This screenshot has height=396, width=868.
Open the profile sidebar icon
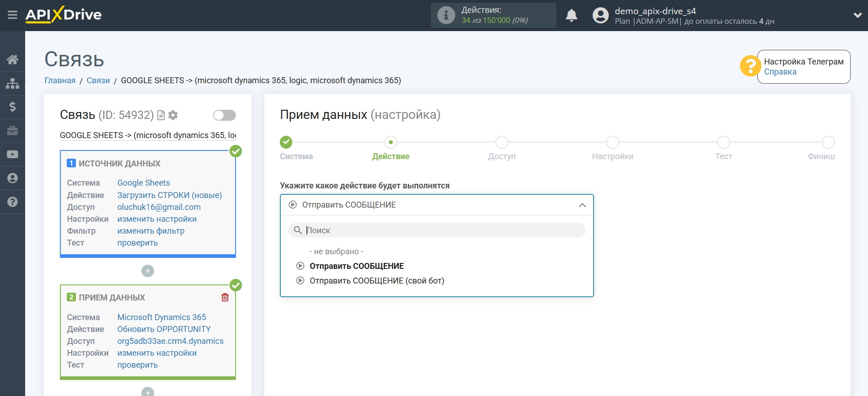point(12,178)
